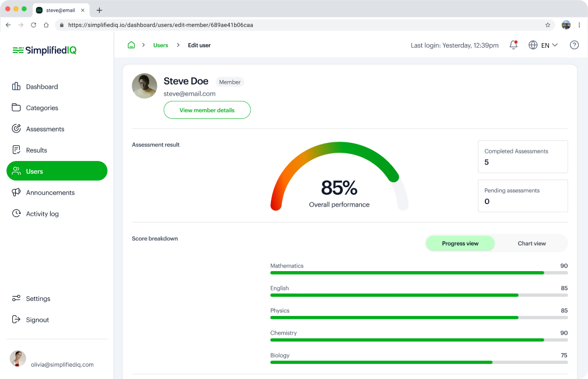Click the help question mark icon

tap(574, 45)
